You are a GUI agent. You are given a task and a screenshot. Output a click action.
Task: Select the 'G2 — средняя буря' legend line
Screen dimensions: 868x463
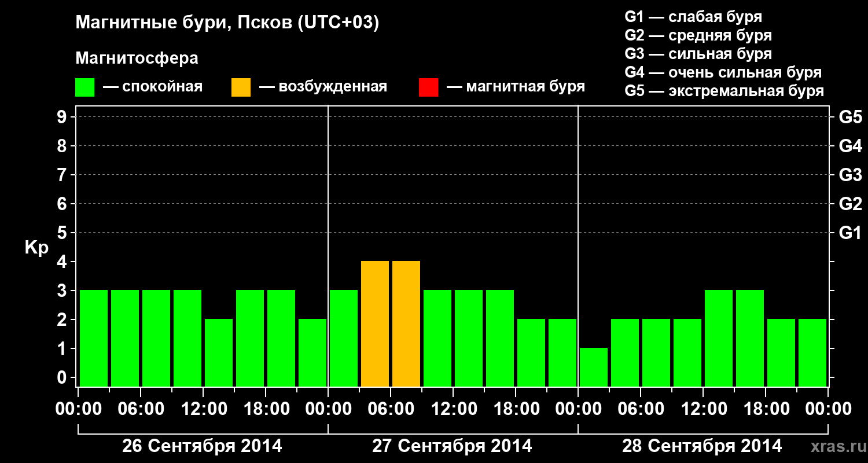tap(698, 35)
